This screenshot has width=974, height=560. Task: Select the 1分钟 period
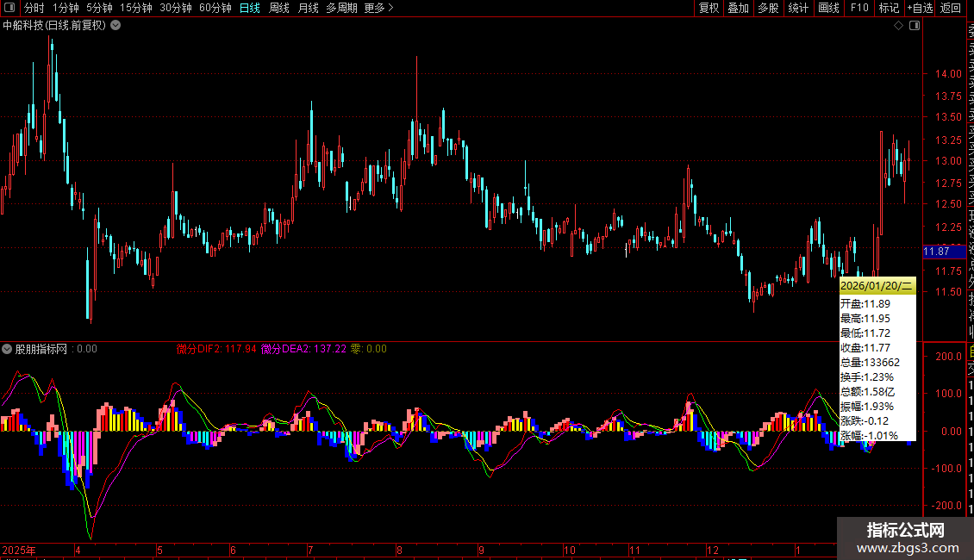click(x=66, y=8)
